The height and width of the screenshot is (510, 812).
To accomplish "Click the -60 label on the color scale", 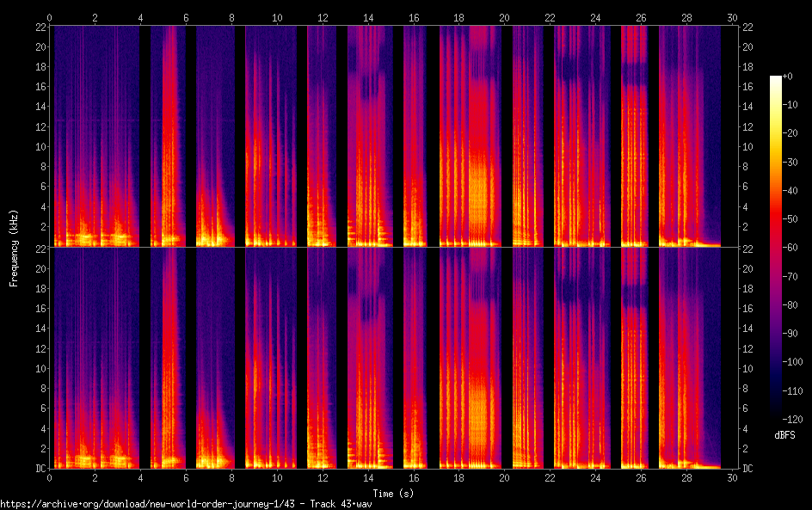I will coord(791,249).
